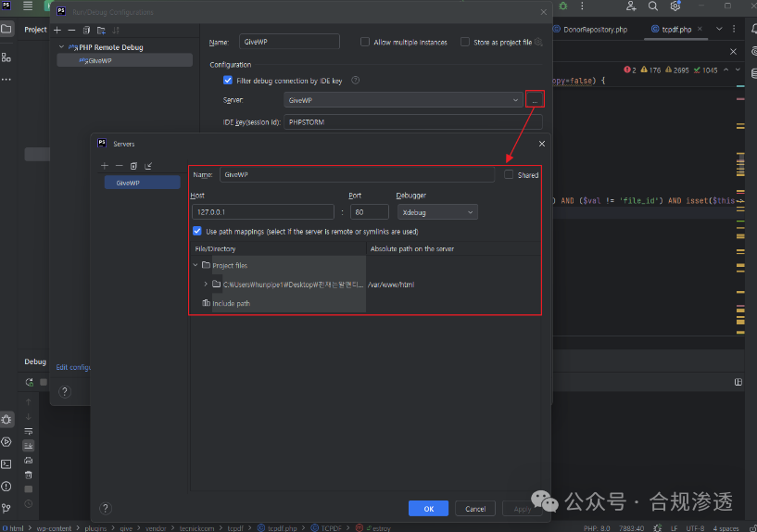Image resolution: width=757 pixels, height=532 pixels.
Task: Open Search Everywhere magnifier
Action: (652, 6)
